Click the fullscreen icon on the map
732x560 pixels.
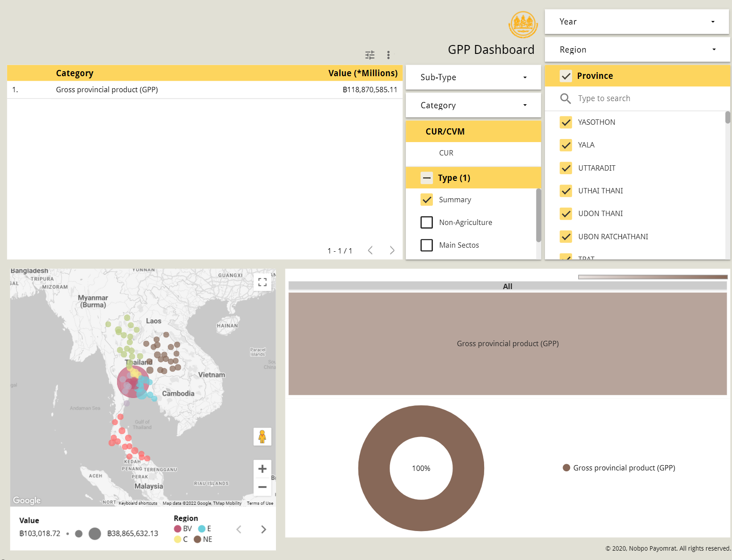263,282
